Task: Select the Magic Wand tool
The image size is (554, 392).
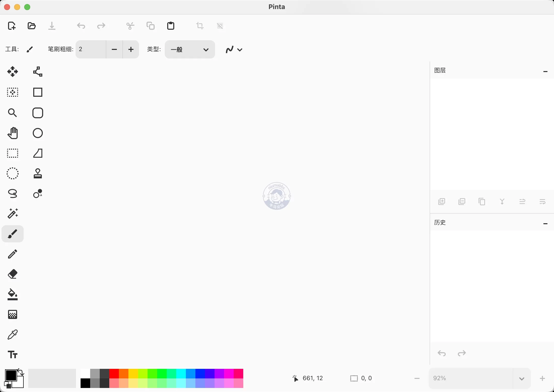Action: pos(13,214)
